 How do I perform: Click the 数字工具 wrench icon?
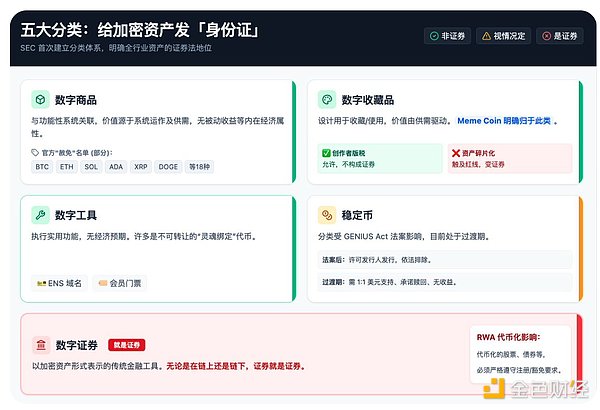(x=39, y=214)
